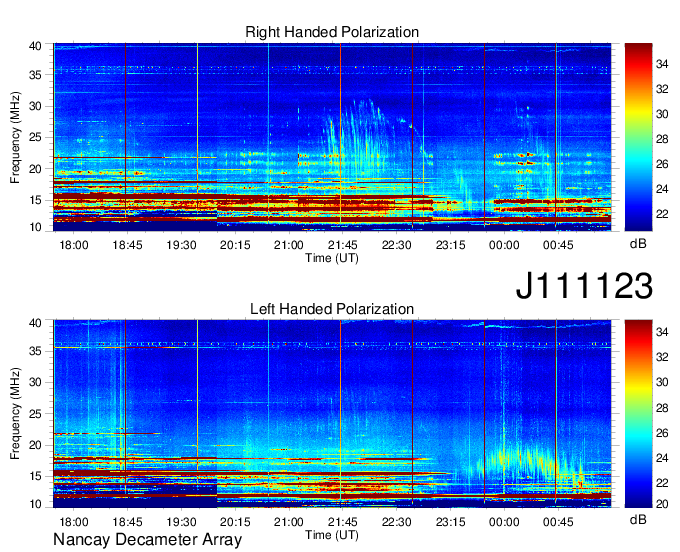Image resolution: width=680 pixels, height=552 pixels.
Task: Click the 22:30 time tick of Right Handed plot
Action: pos(396,245)
